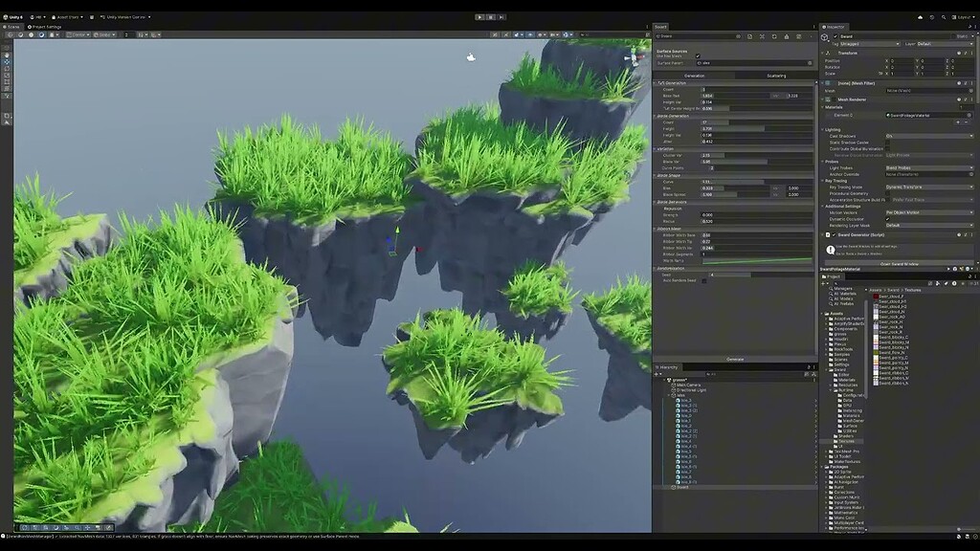The image size is (980, 551).
Task: Select the Move tool in the scene toolbar
Action: click(20, 34)
